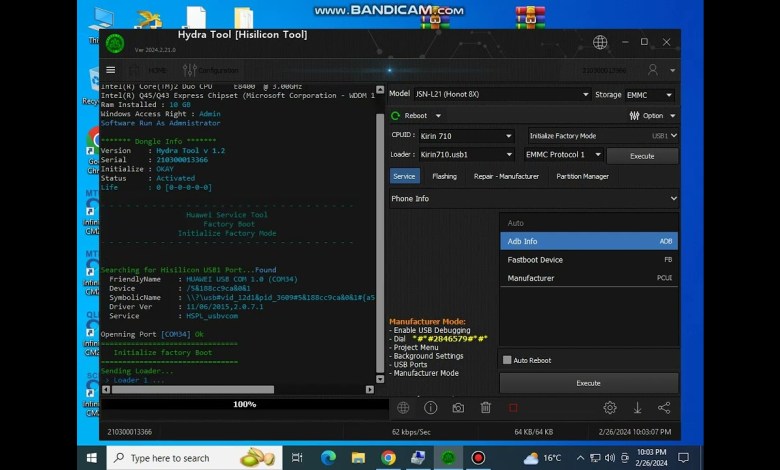The height and width of the screenshot is (470, 780).
Task: Open the hamburger menu icon
Action: tap(110, 70)
